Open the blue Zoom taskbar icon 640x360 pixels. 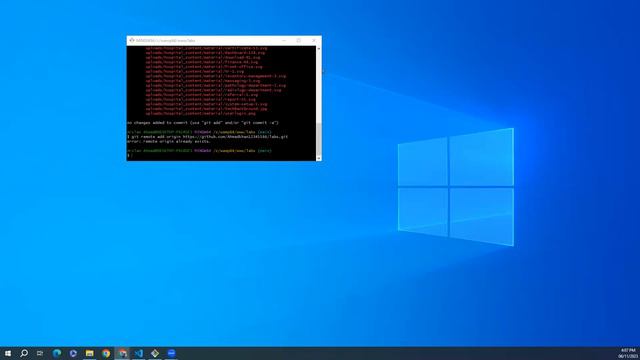pos(171,353)
